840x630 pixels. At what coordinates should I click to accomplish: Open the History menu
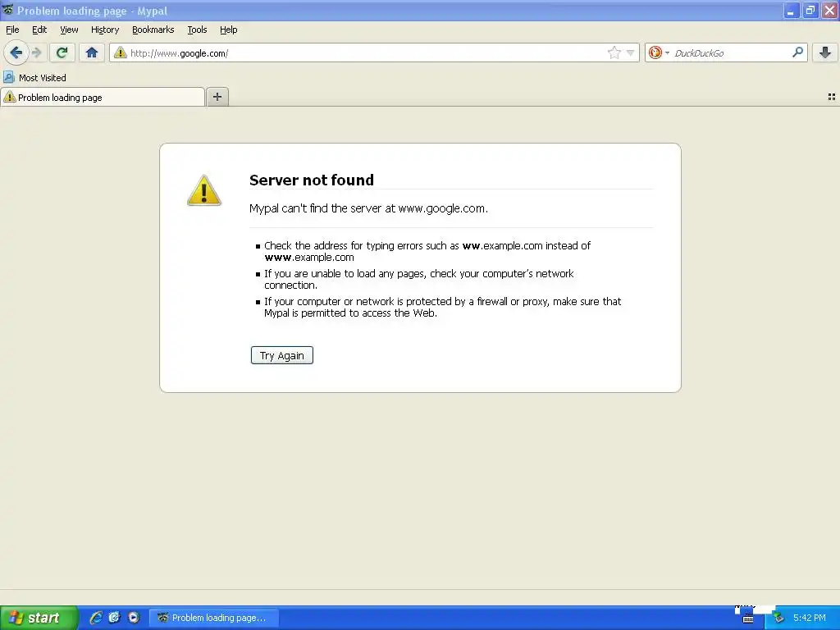[x=105, y=30]
